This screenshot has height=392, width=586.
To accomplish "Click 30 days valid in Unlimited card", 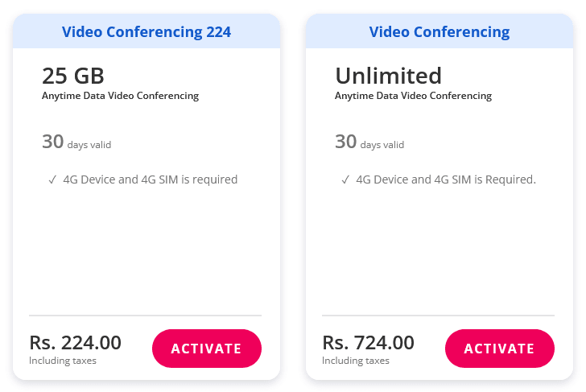I will [x=369, y=143].
